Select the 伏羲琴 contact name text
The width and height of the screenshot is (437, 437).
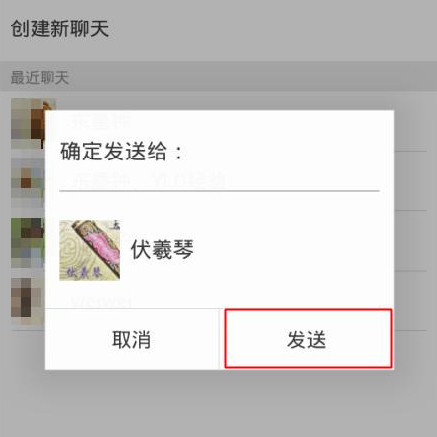click(162, 249)
